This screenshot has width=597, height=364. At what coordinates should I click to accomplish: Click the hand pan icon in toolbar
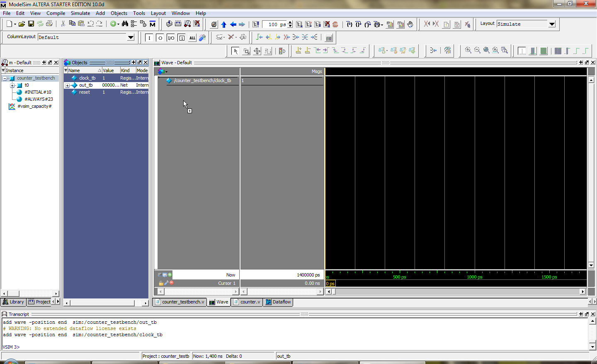point(410,24)
